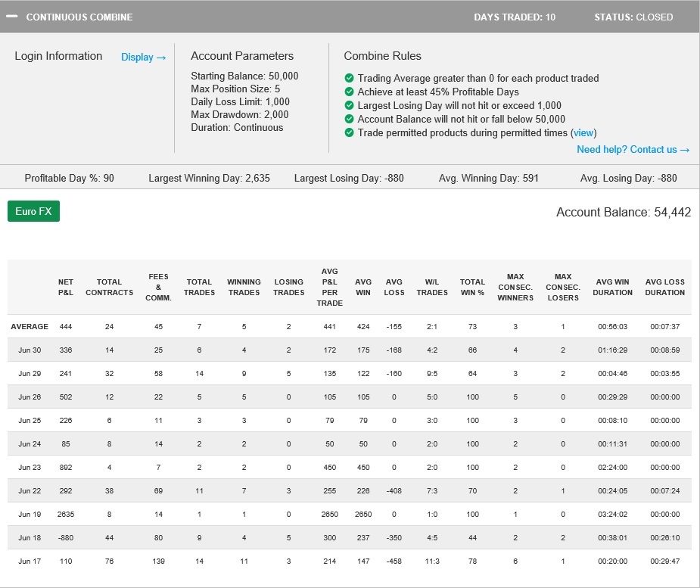The height and width of the screenshot is (588, 700).
Task: Click the NET P&L column header
Action: tap(66, 288)
